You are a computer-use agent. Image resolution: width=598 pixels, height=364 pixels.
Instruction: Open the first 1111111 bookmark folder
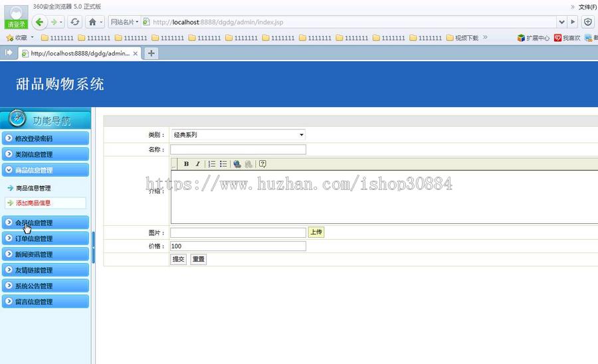pos(57,38)
